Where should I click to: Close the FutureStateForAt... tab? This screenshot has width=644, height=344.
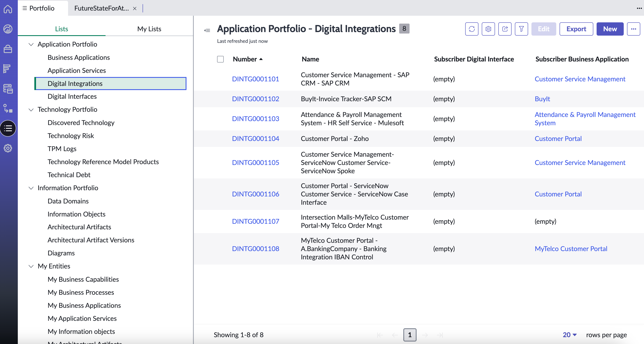[x=135, y=8]
